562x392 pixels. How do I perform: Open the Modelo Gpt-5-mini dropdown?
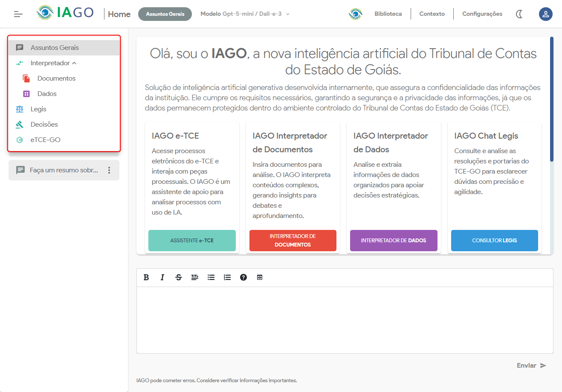coord(245,14)
